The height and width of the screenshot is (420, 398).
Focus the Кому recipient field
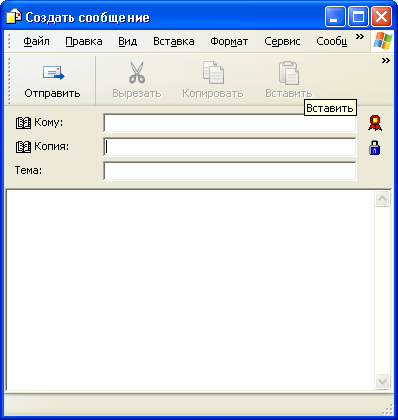pos(230,123)
